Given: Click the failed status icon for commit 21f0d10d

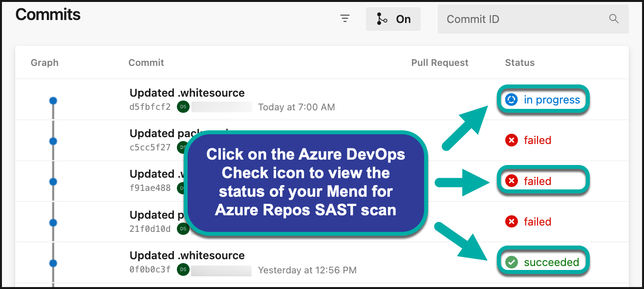Looking at the screenshot, I should click(x=511, y=222).
